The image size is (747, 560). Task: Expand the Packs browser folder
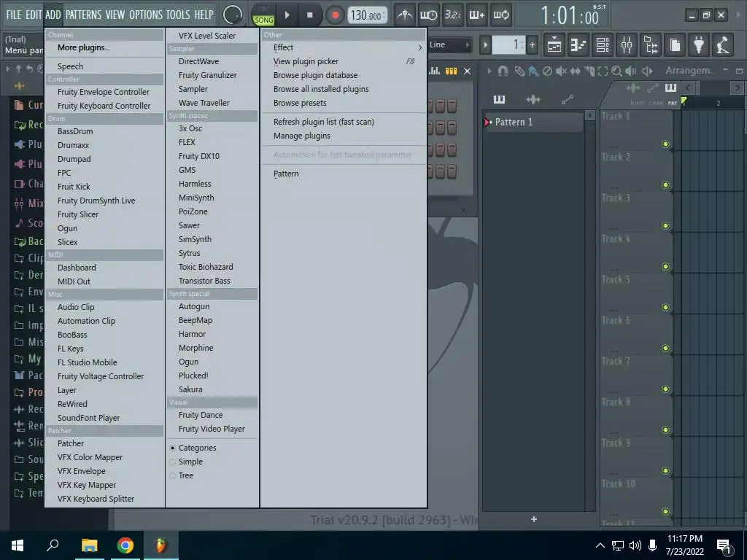28,376
